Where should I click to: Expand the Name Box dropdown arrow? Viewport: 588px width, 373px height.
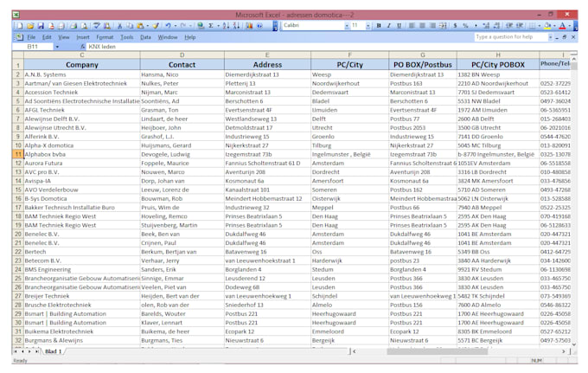point(57,47)
